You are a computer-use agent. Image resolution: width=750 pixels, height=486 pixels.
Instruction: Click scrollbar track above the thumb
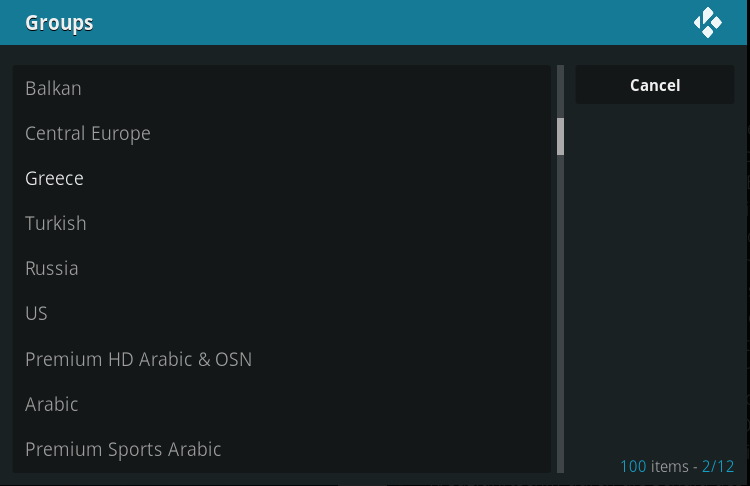tap(561, 91)
